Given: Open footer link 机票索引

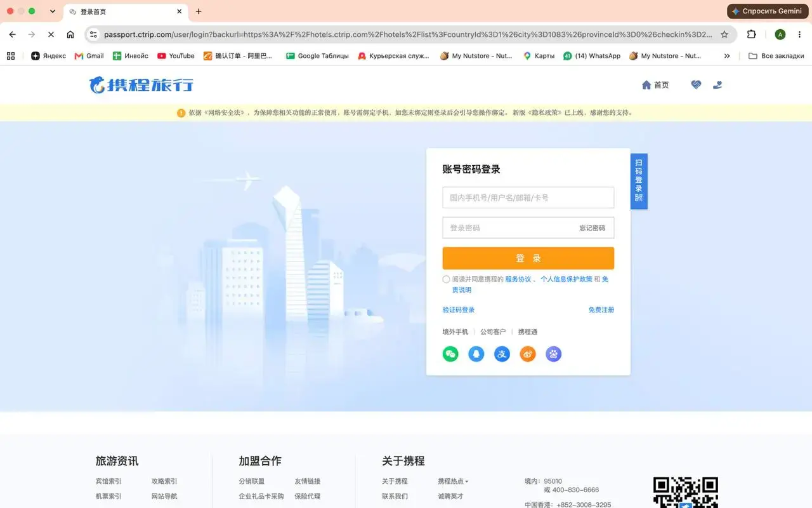Looking at the screenshot, I should pyautogui.click(x=108, y=496).
